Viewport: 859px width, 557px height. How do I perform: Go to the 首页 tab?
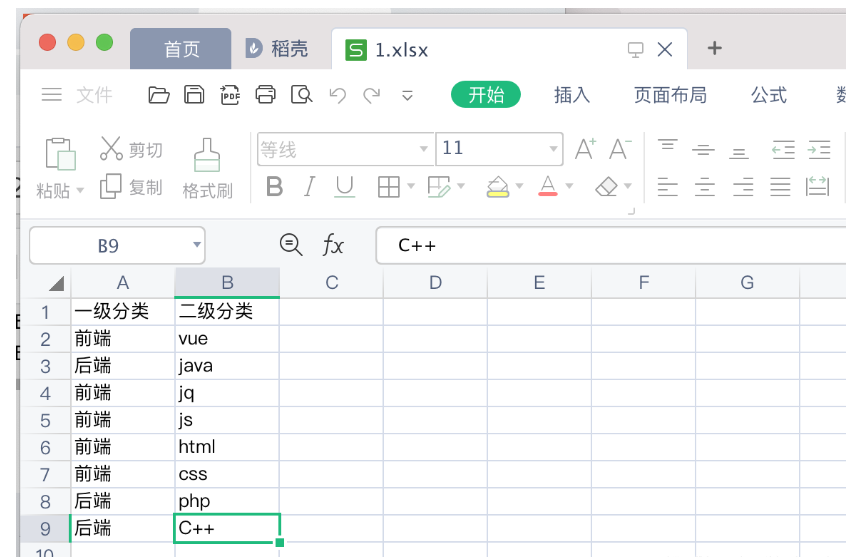(181, 49)
